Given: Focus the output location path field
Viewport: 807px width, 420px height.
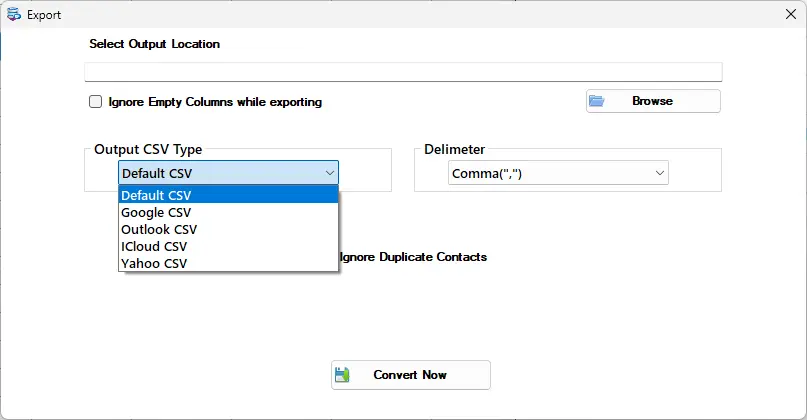Looking at the screenshot, I should click(404, 72).
